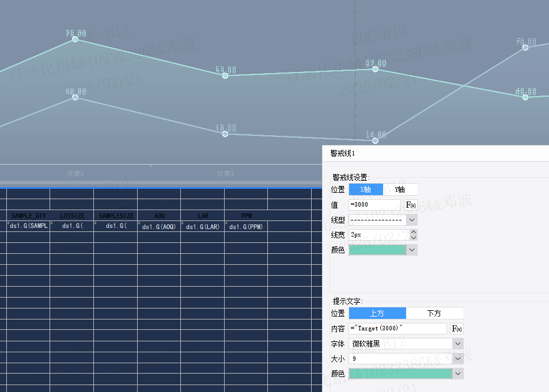Screen dimensions: 549x392
Task: Select Y轴 position for warning line
Action: [x=400, y=189]
